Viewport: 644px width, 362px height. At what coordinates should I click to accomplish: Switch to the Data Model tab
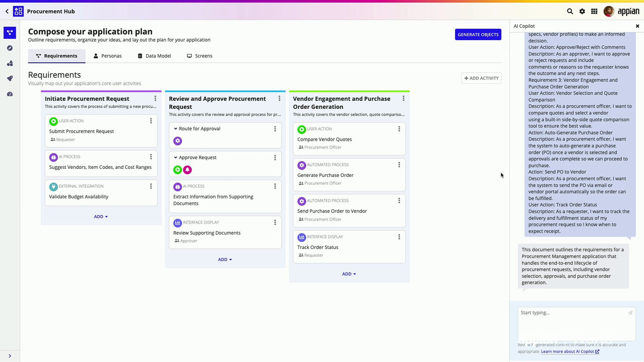tap(154, 56)
